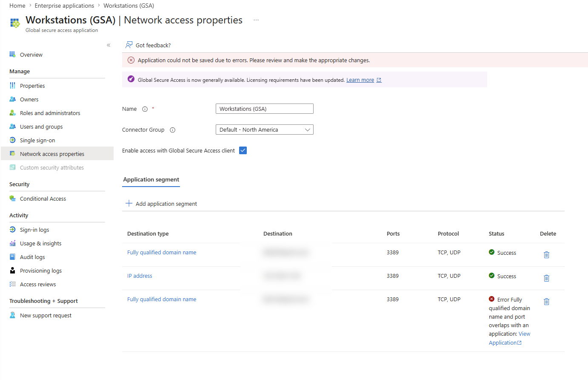The height and width of the screenshot is (380, 588).
Task: Open the Connector Group dropdown
Action: [x=265, y=130]
